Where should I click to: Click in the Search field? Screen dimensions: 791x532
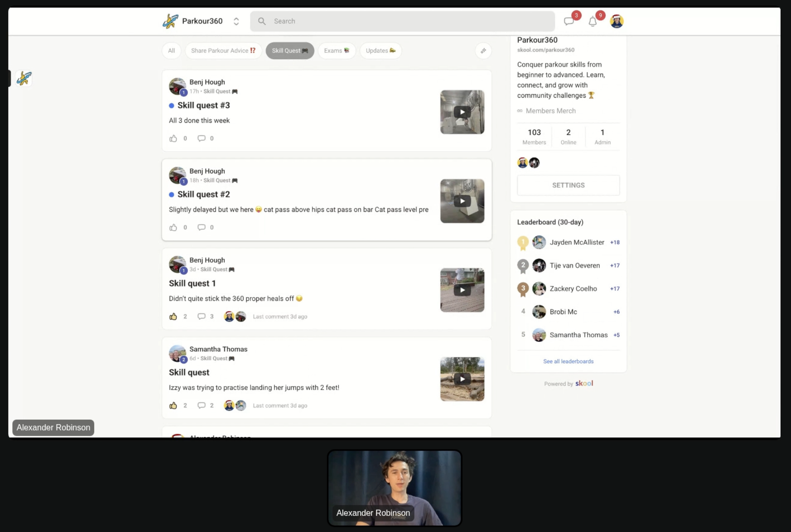click(402, 21)
